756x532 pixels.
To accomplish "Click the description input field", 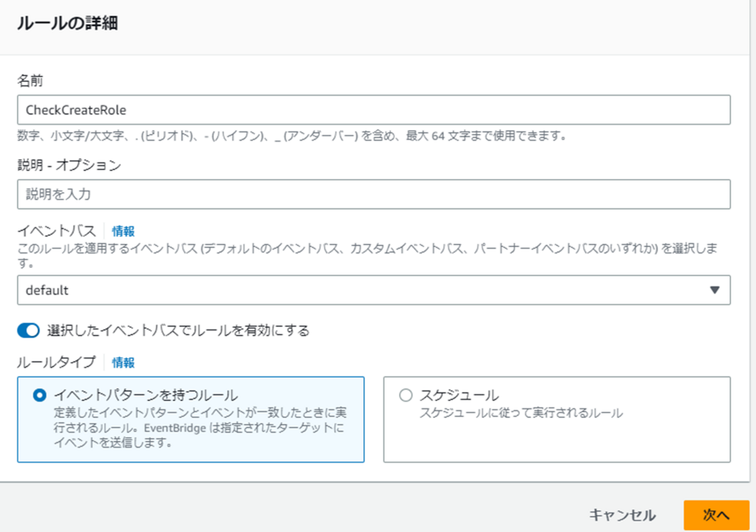I will 374,194.
